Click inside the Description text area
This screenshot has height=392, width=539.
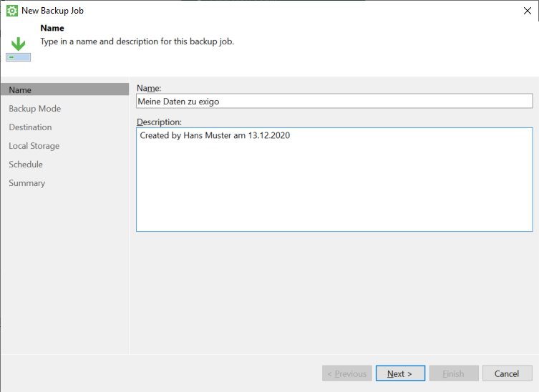[x=334, y=180]
